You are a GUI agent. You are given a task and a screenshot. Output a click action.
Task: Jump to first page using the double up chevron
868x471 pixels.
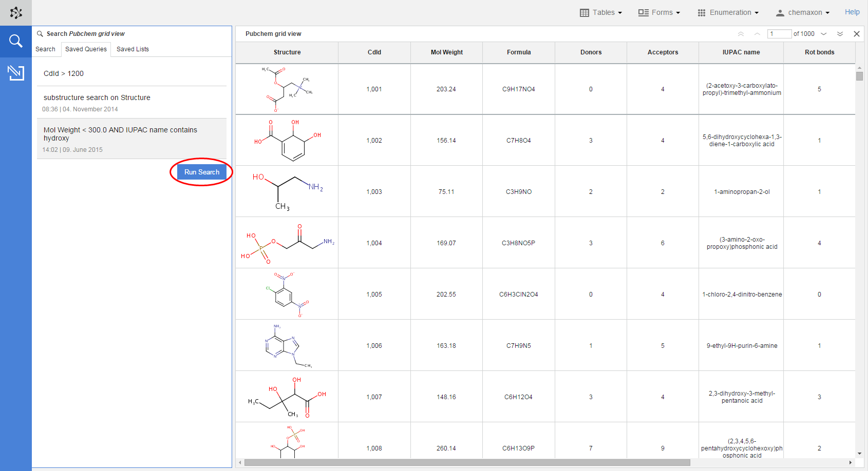(x=741, y=33)
